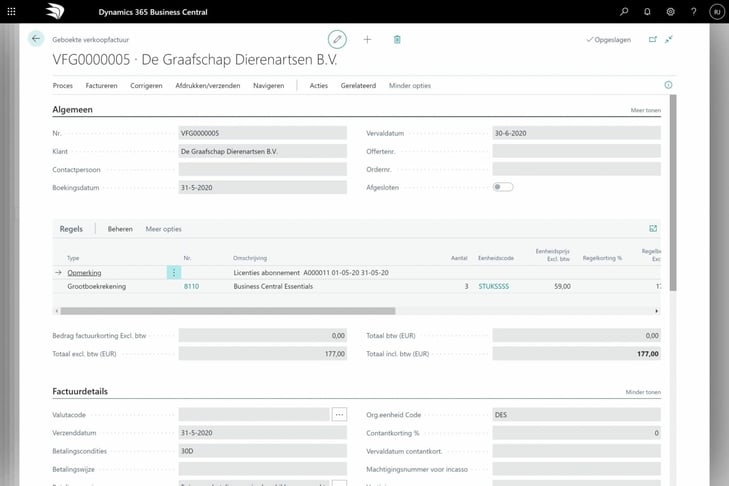
Task: Click the Licenties abonnement description cell
Action: (x=311, y=273)
